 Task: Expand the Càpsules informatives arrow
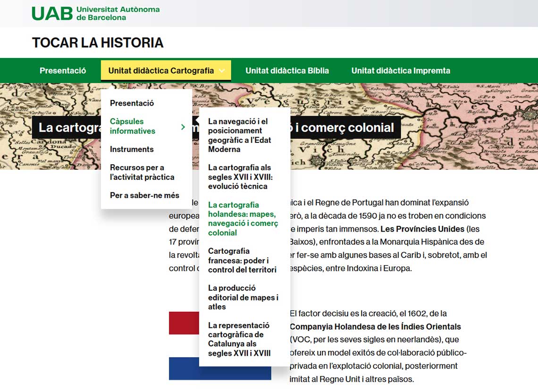click(183, 127)
